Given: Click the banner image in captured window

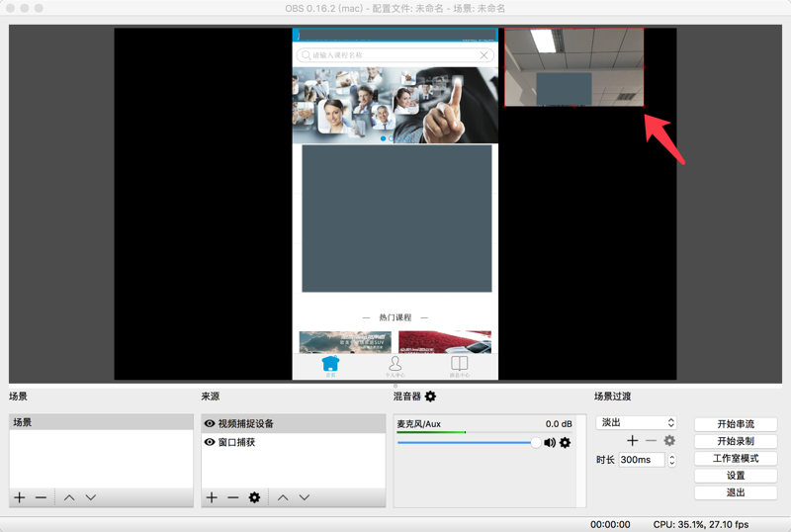Looking at the screenshot, I should [395, 105].
